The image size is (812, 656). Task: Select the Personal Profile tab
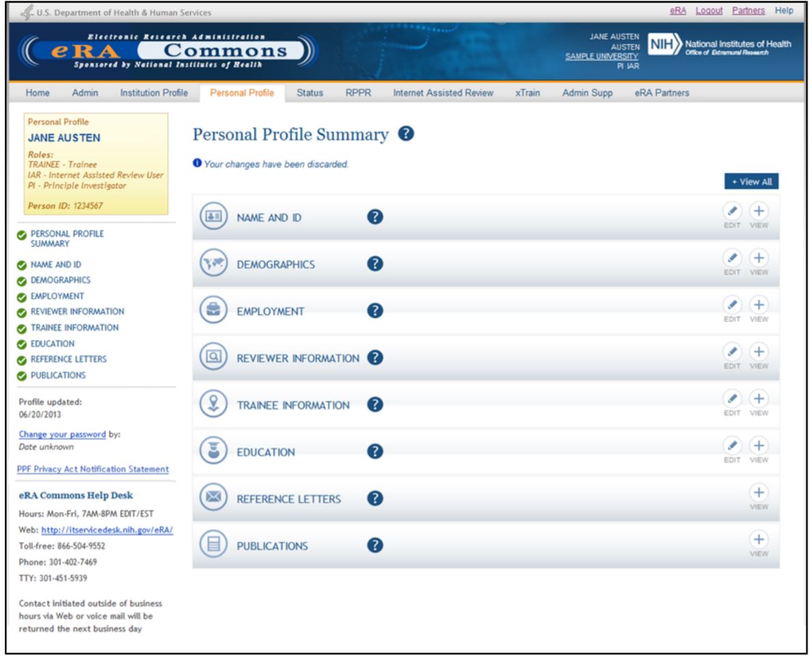click(242, 93)
